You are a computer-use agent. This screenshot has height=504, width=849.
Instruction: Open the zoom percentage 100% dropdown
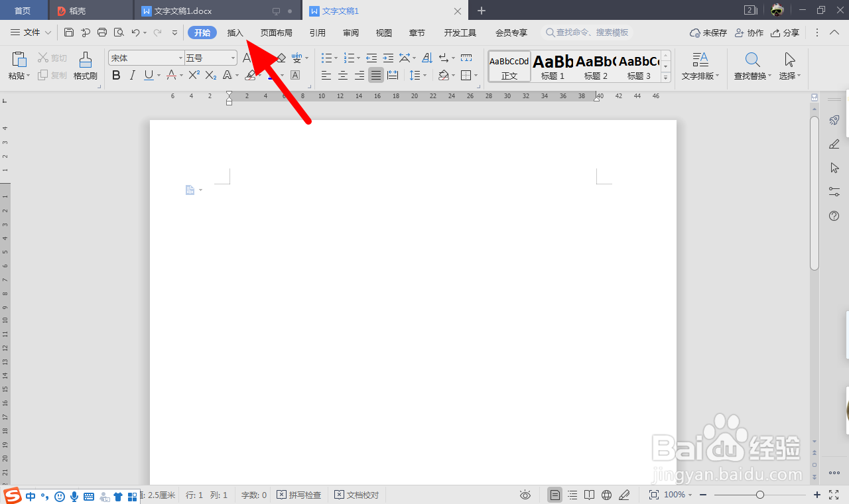[x=678, y=495]
